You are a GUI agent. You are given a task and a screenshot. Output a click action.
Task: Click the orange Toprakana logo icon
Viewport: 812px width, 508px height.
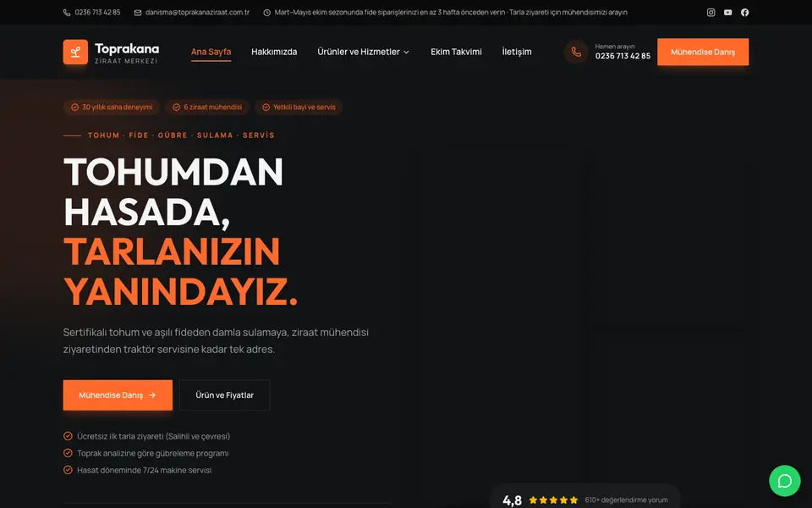tap(75, 52)
